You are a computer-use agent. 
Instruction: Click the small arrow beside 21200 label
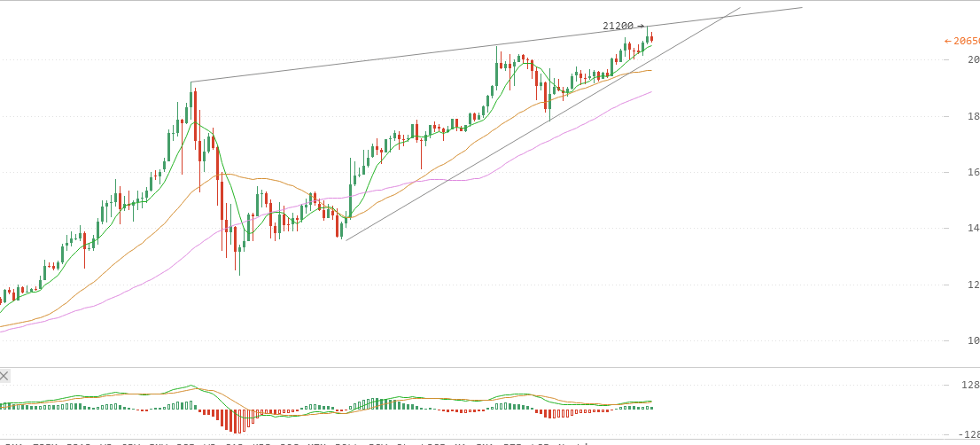point(640,27)
